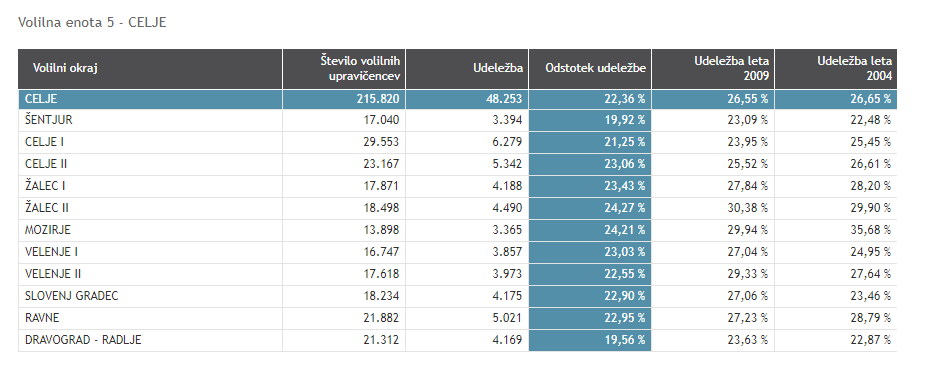Select the VELENJE I district name
The width and height of the screenshot is (945, 388).
[51, 252]
